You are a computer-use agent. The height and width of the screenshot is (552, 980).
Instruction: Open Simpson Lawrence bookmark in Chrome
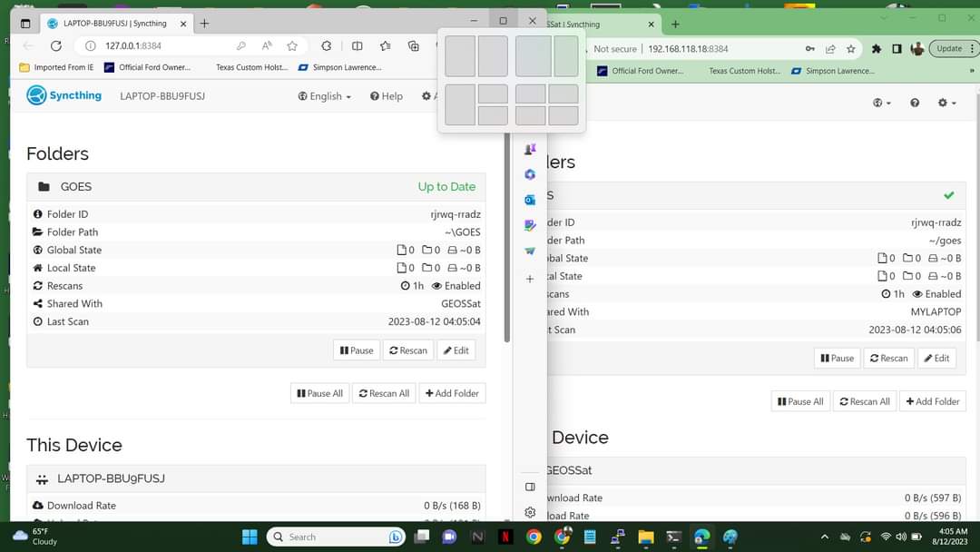pos(833,71)
